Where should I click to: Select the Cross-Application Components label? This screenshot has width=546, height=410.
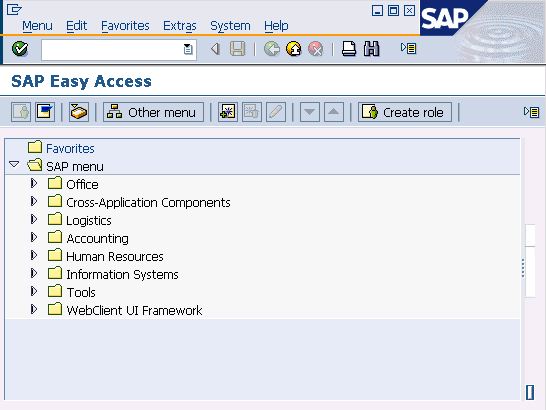[x=148, y=202]
